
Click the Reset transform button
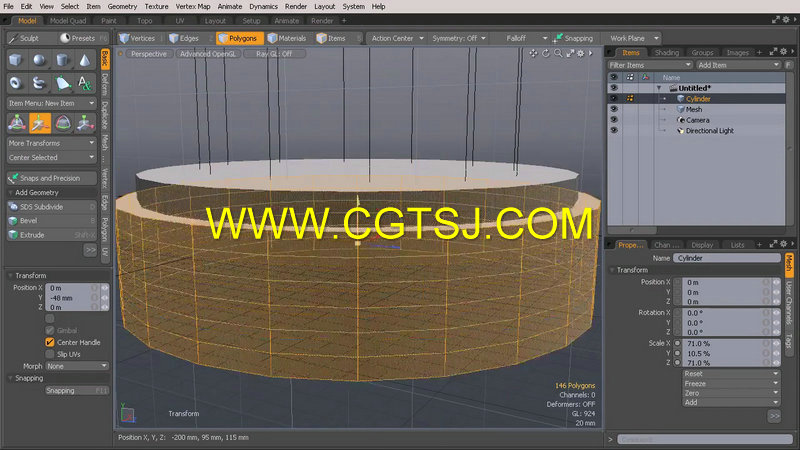tap(732, 374)
